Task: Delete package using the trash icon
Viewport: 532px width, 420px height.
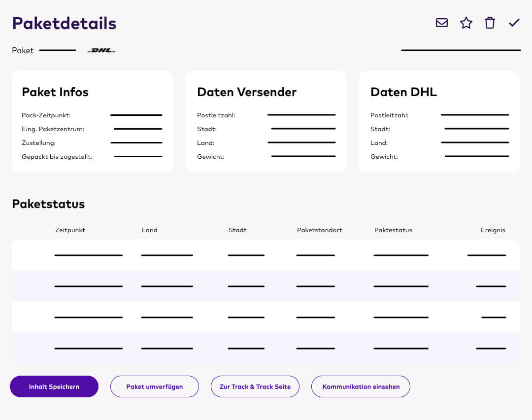Action: click(x=490, y=23)
